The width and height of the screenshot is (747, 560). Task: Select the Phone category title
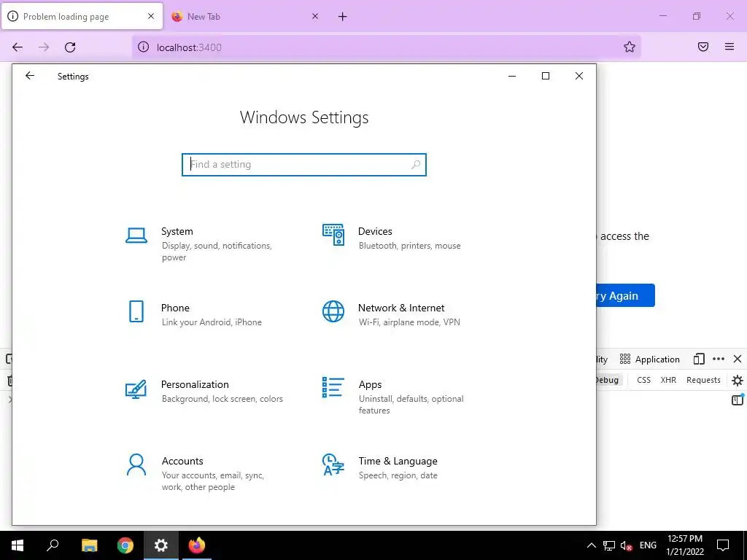click(x=175, y=308)
